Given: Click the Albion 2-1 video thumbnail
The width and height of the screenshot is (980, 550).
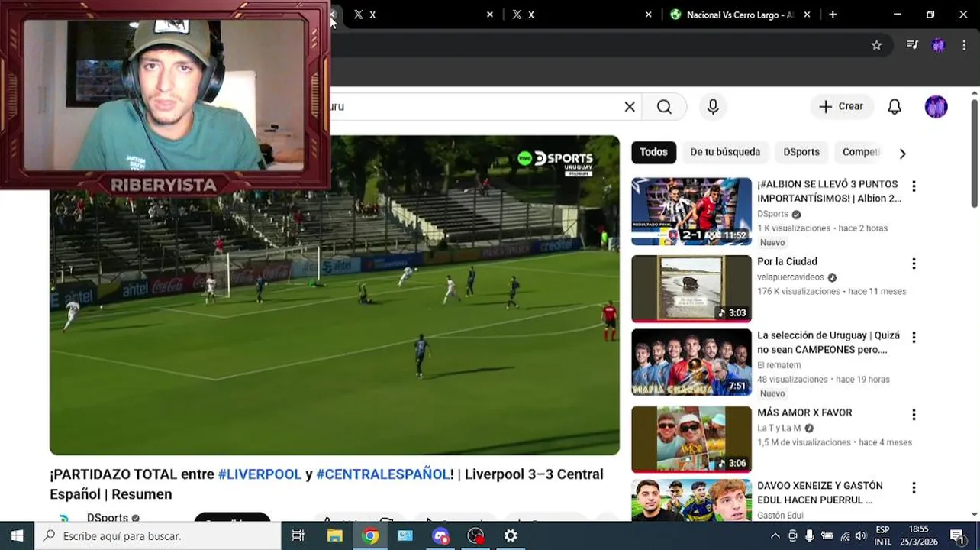Looking at the screenshot, I should pyautogui.click(x=691, y=212).
